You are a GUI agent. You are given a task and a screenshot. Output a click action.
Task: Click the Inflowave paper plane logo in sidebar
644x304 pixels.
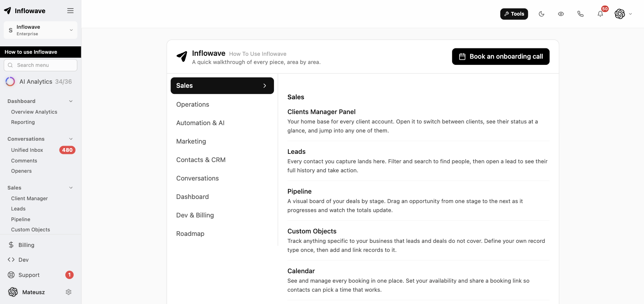pos(7,11)
